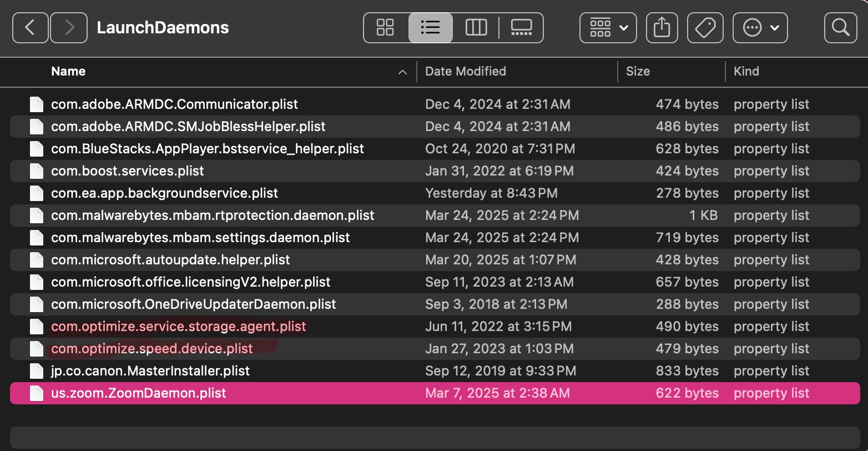
Task: Go back to the previous folder
Action: [30, 27]
